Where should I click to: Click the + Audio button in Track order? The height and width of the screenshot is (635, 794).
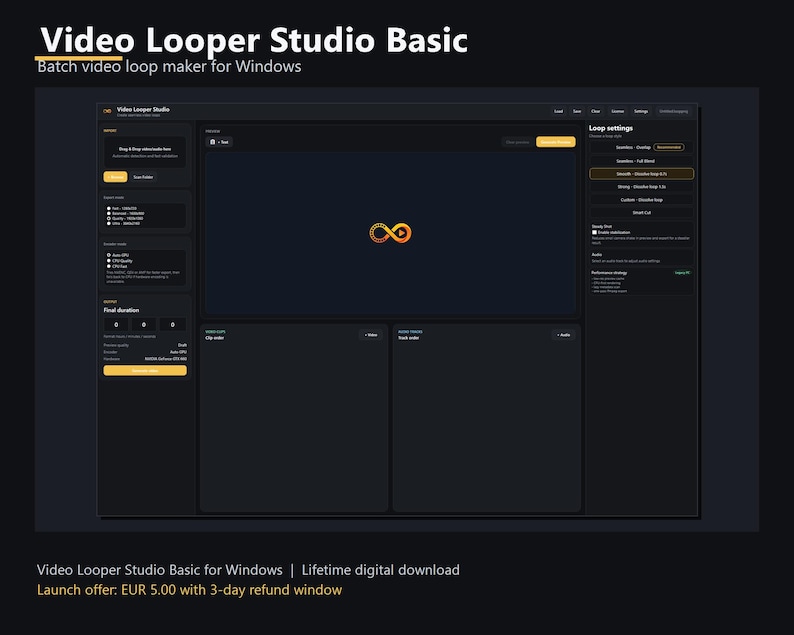point(563,335)
